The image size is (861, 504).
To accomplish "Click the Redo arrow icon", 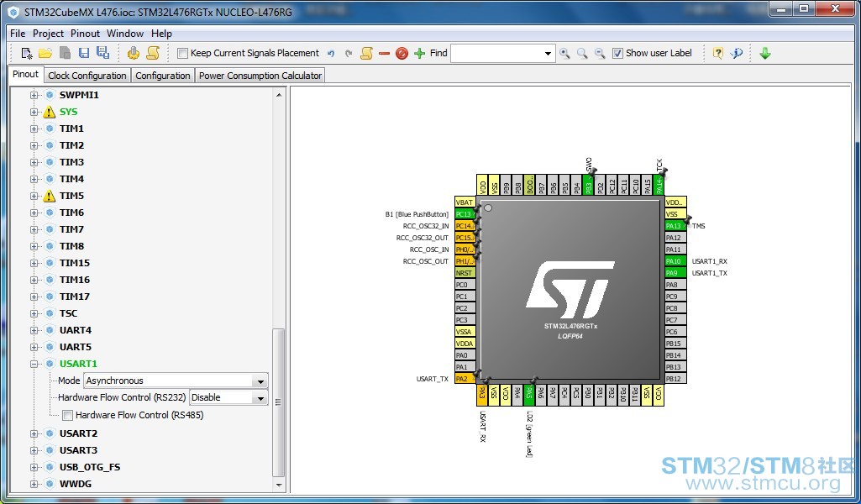I will (x=348, y=53).
